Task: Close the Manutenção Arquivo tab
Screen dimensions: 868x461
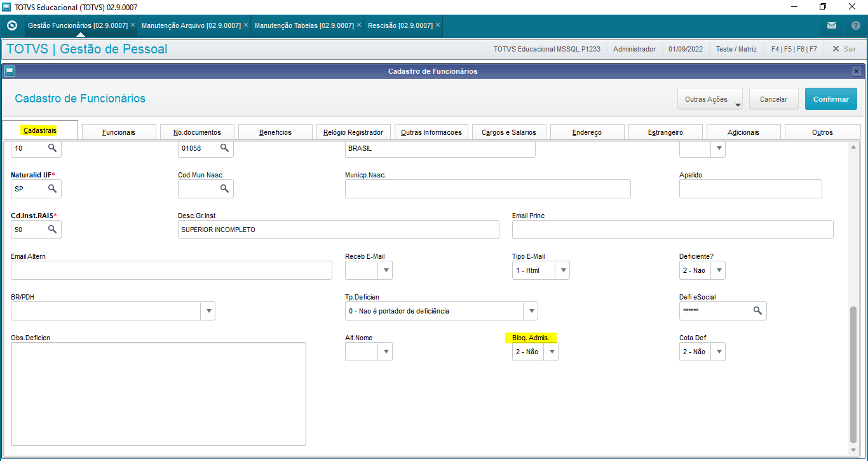Action: pyautogui.click(x=246, y=25)
